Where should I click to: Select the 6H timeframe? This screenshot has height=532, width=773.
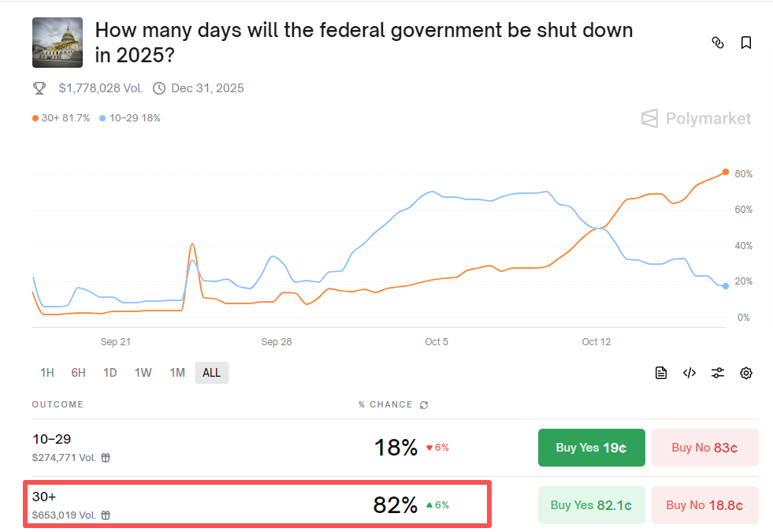[77, 372]
